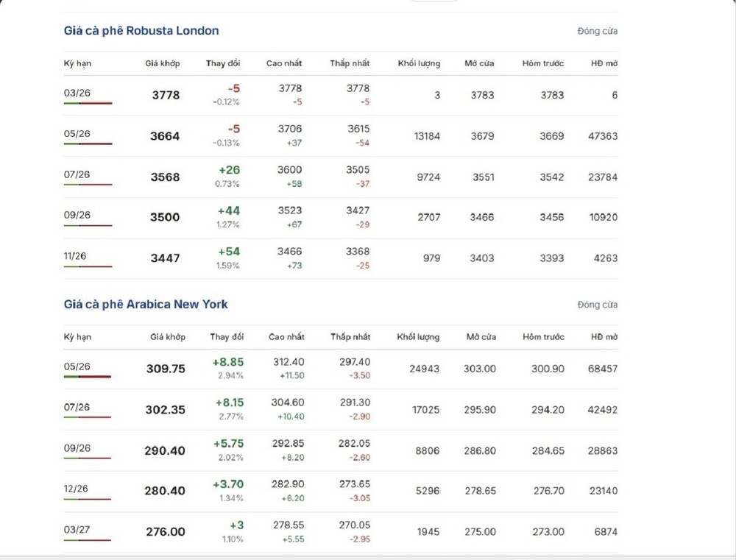The width and height of the screenshot is (736, 560).
Task: Click the Đóng cửa status in Arabica section
Action: pyautogui.click(x=597, y=305)
